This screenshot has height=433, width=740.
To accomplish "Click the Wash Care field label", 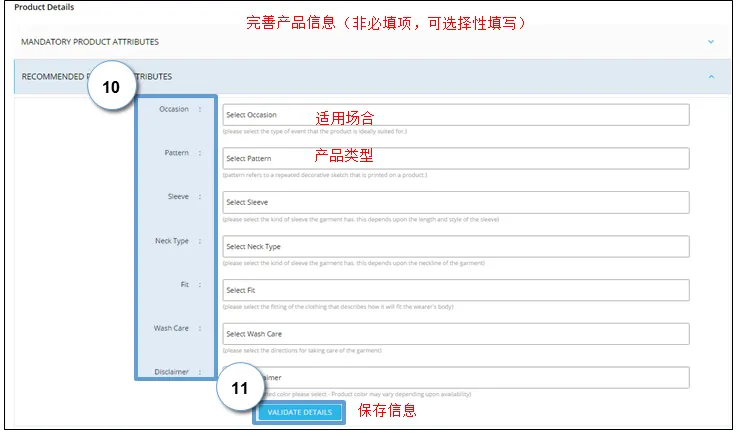I will tap(171, 328).
